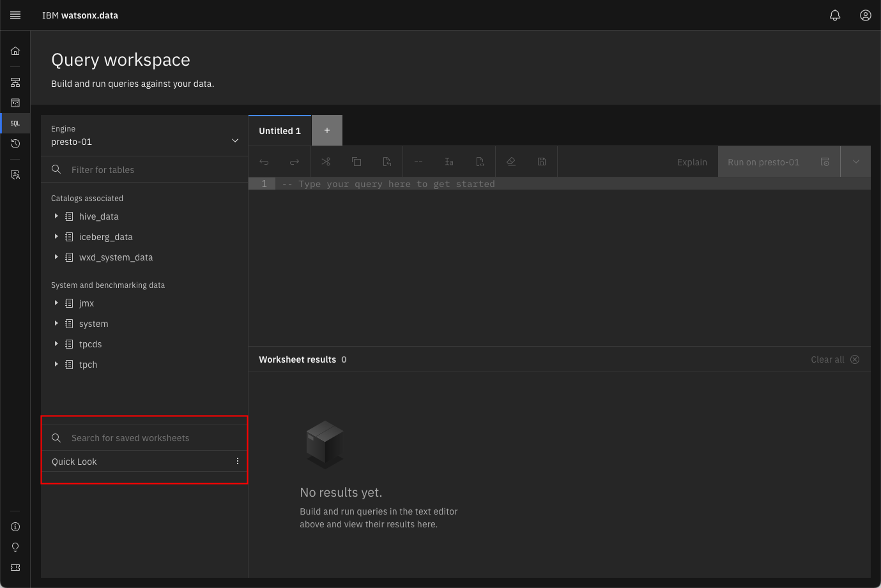
Task: Open the Engine presto-01 dropdown
Action: click(144, 136)
